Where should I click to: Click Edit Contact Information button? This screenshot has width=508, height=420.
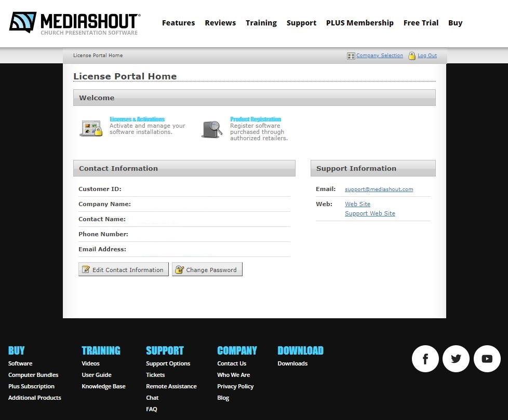[x=124, y=269]
